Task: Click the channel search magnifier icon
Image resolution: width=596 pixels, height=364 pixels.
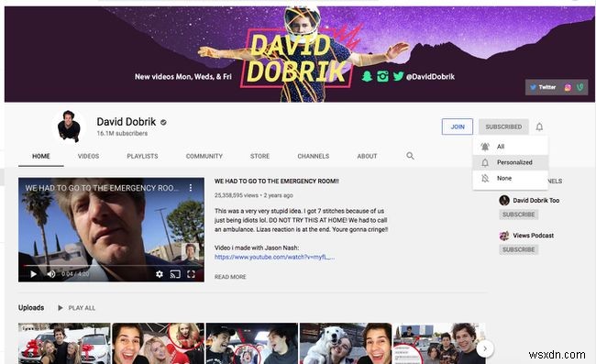Action: click(x=410, y=156)
